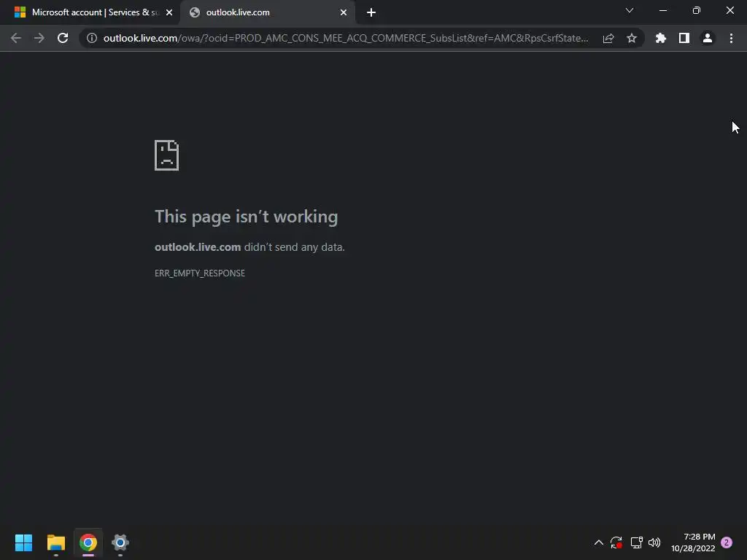The height and width of the screenshot is (560, 747).
Task: Open the Extensions puzzle icon
Action: [661, 38]
